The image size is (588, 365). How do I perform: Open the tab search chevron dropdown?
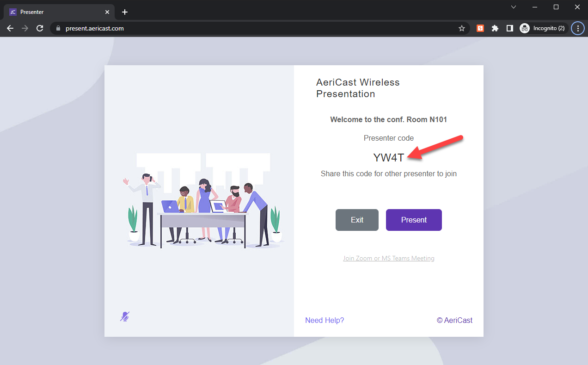tap(514, 7)
